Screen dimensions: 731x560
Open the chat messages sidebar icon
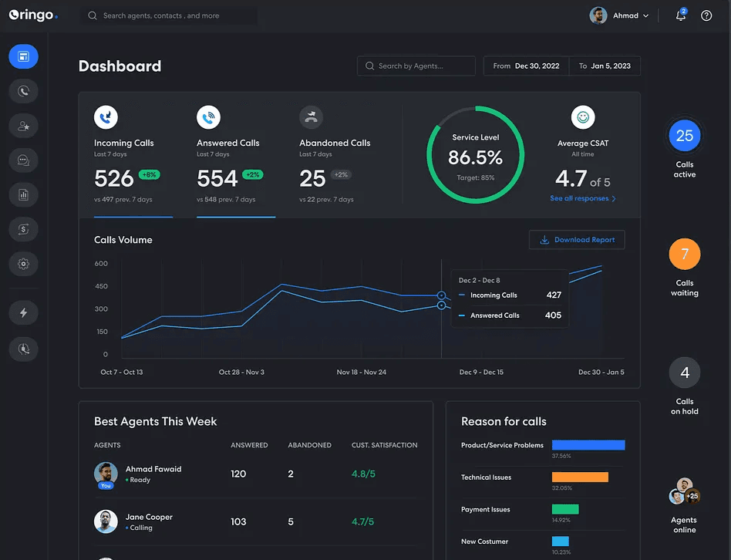pyautogui.click(x=23, y=160)
